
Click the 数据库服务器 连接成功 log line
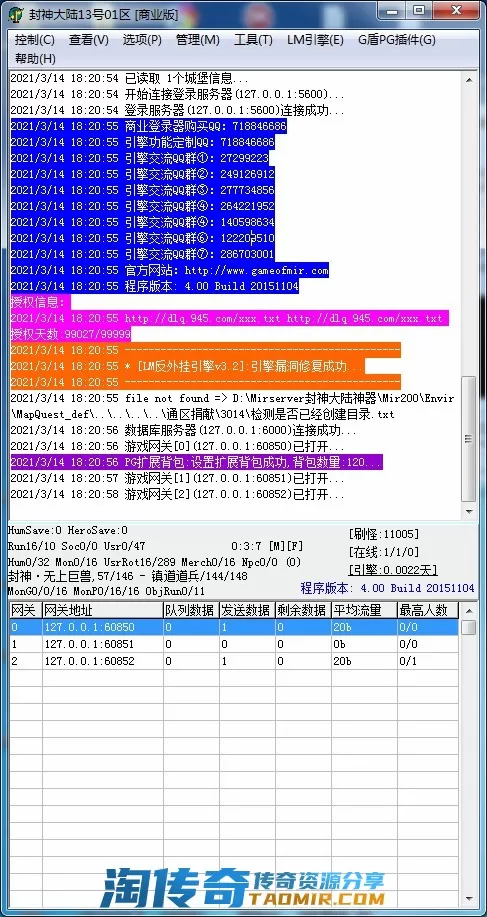tap(183, 430)
